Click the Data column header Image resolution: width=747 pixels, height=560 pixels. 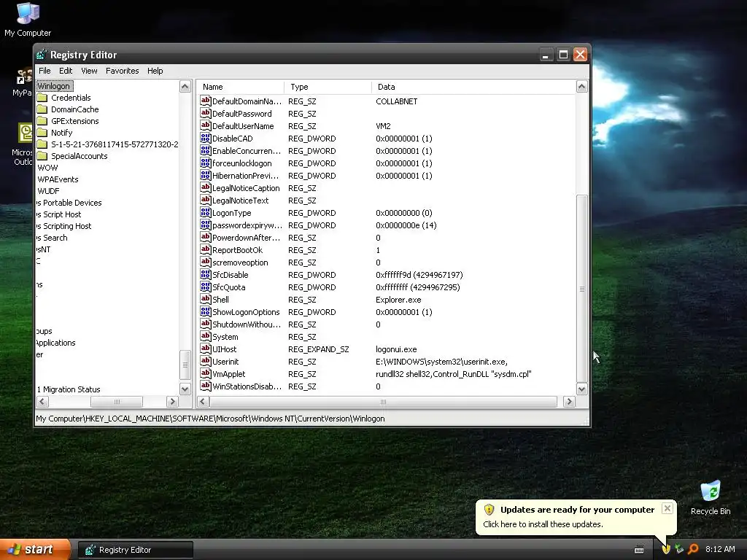click(473, 87)
